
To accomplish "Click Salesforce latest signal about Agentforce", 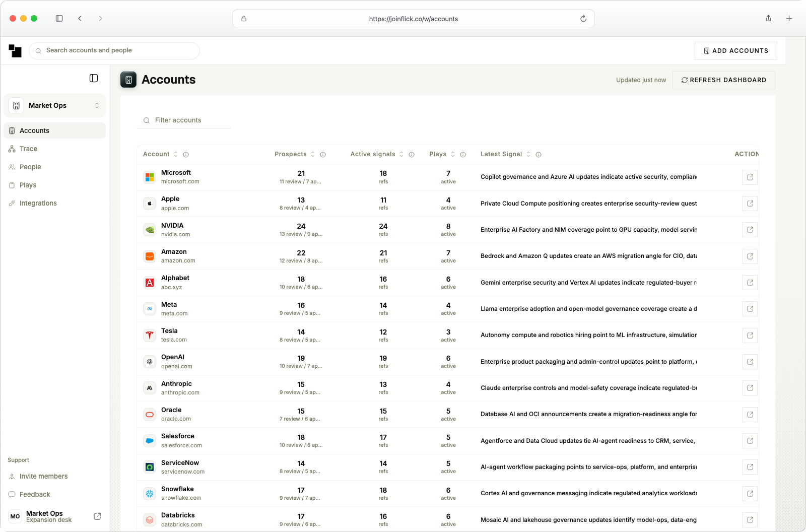I will [588, 441].
